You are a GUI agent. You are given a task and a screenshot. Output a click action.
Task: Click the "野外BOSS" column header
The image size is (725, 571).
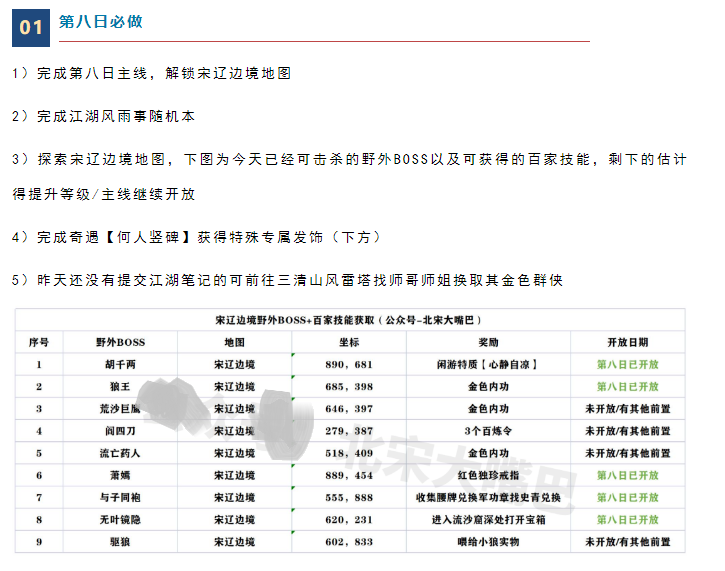tap(120, 342)
